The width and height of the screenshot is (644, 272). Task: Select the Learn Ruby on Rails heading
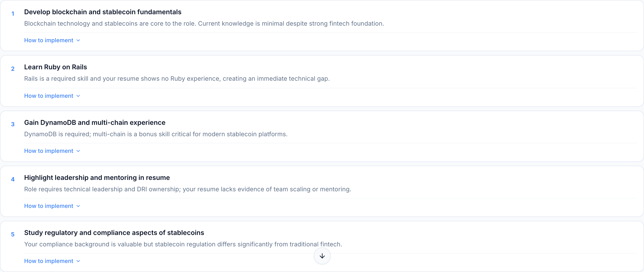[x=55, y=67]
